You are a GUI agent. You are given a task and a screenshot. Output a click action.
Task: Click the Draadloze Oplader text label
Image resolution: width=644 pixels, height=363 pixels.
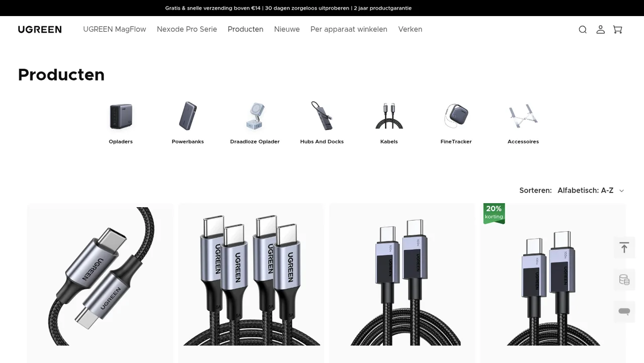pyautogui.click(x=255, y=142)
